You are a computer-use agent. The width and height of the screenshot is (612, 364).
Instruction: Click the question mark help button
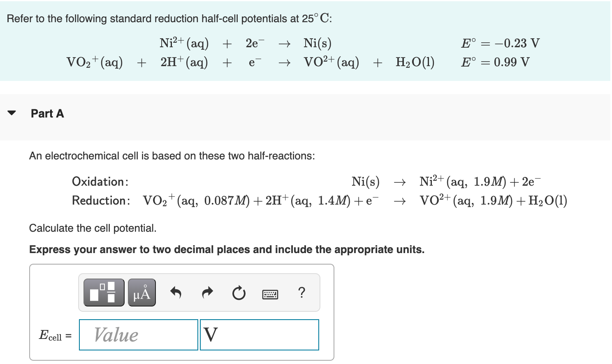(x=301, y=293)
